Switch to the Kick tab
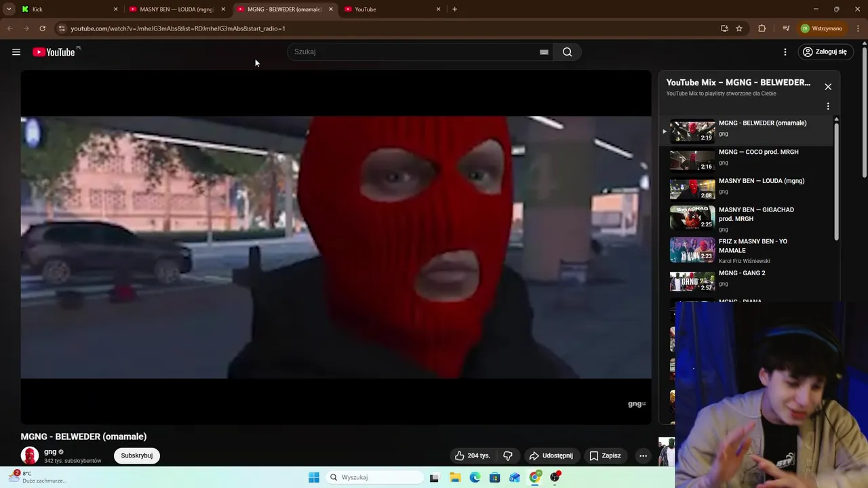Screen dimensions: 868x488 (68, 9)
